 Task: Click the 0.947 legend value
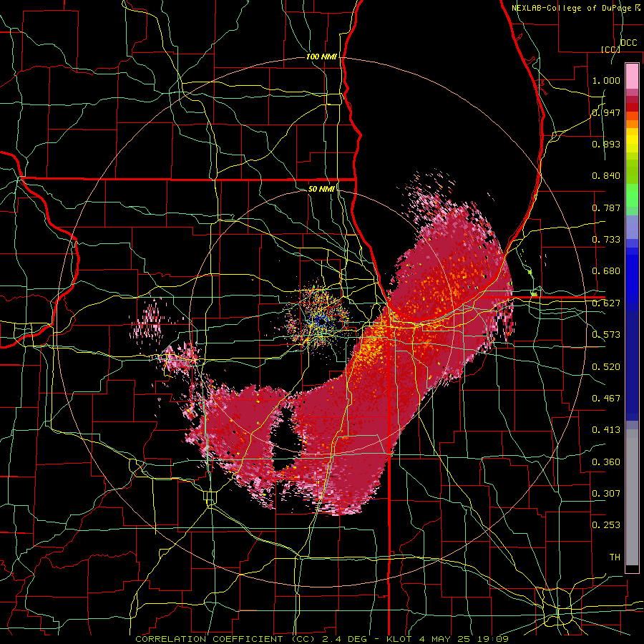click(x=606, y=112)
